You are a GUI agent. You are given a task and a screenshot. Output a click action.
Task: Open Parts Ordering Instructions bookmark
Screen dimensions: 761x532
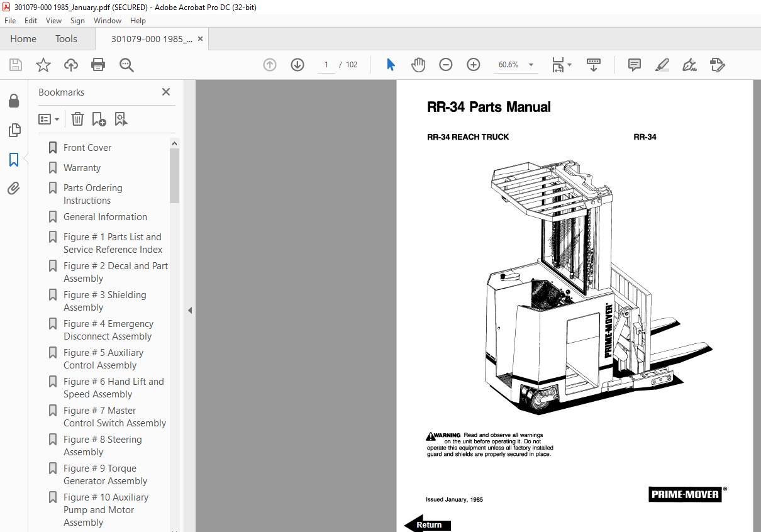tap(92, 194)
